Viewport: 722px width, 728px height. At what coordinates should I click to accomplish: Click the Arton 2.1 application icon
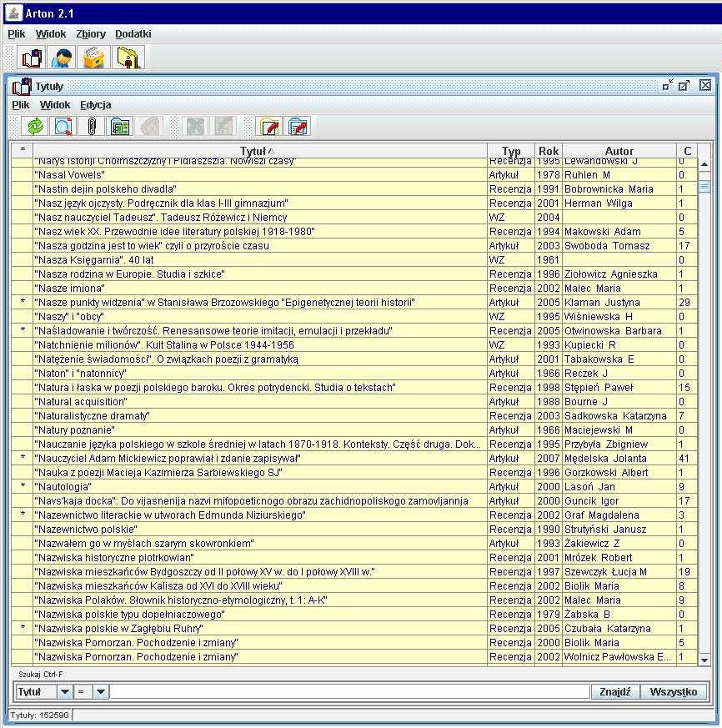coord(13,13)
